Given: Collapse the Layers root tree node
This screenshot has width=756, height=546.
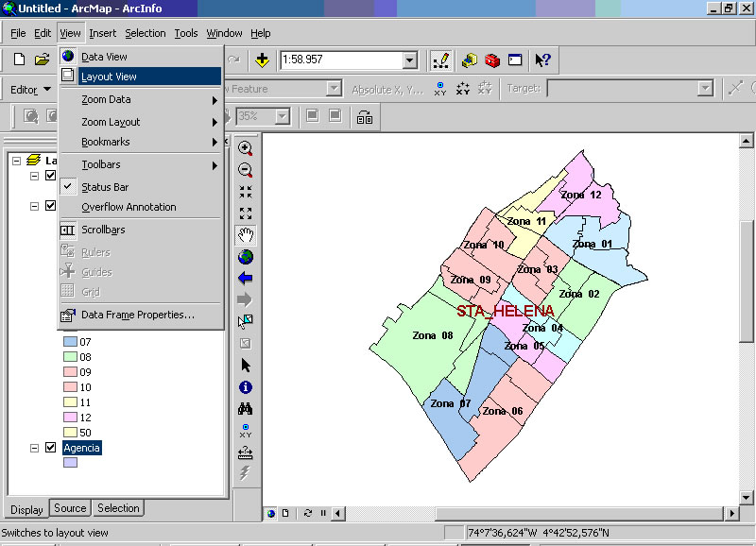Looking at the screenshot, I should [16, 161].
